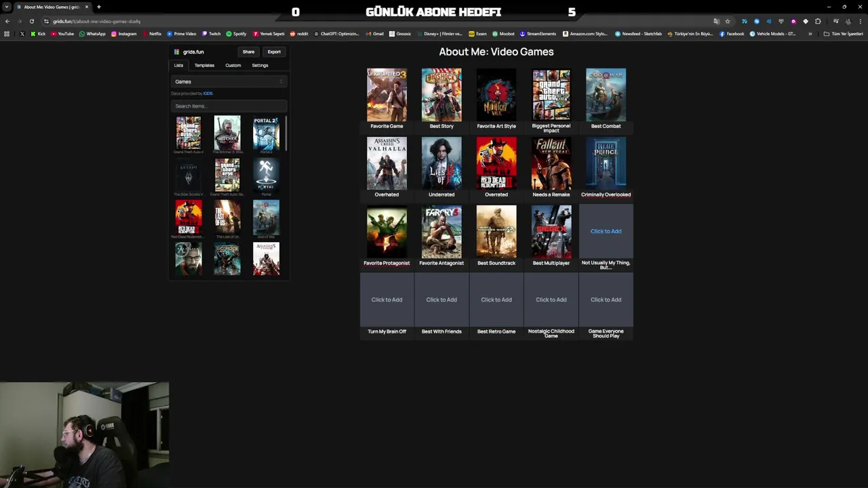Screen dimensions: 868x488
Task: Open a new browser tab
Action: coord(98,7)
